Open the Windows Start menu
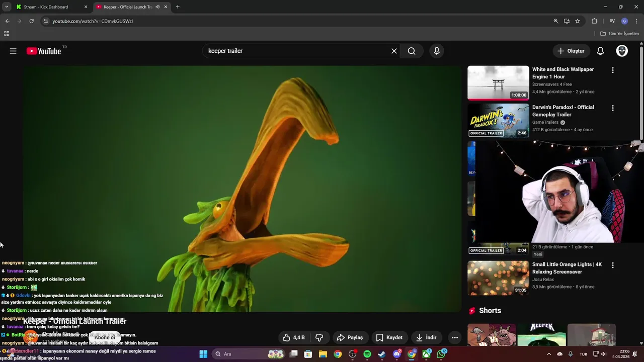The image size is (644, 362). click(x=203, y=354)
